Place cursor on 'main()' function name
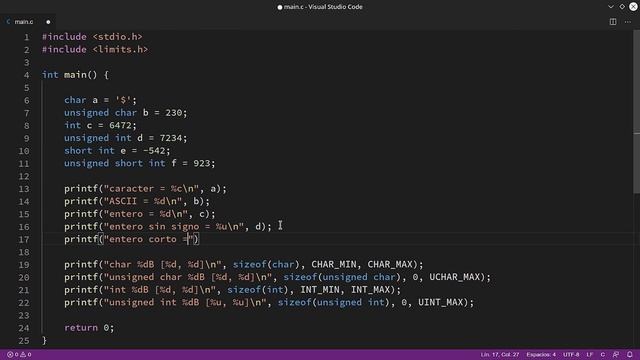 [x=80, y=75]
